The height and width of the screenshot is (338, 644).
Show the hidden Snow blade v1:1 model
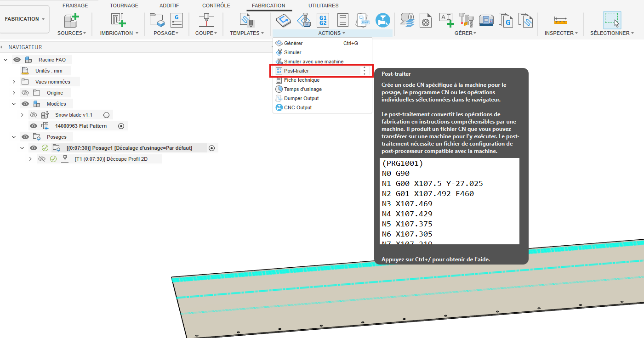point(34,115)
